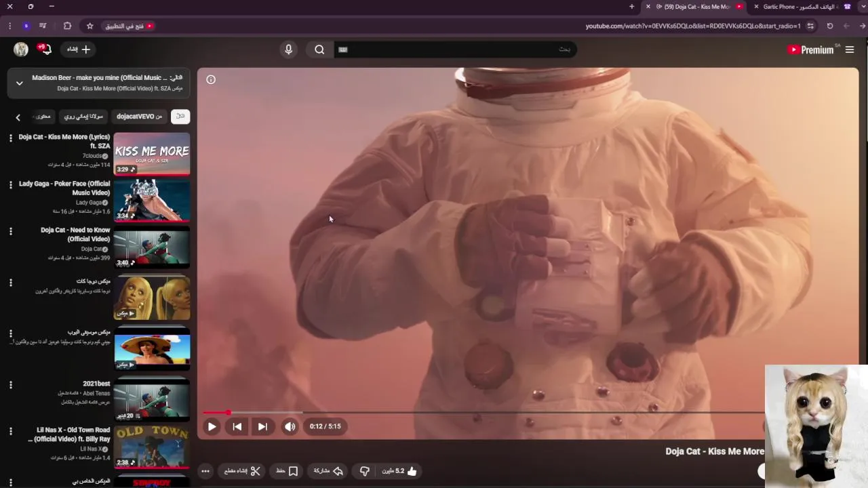The image size is (868, 488).
Task: Open notifications bell with 9+ badge
Action: (x=45, y=49)
